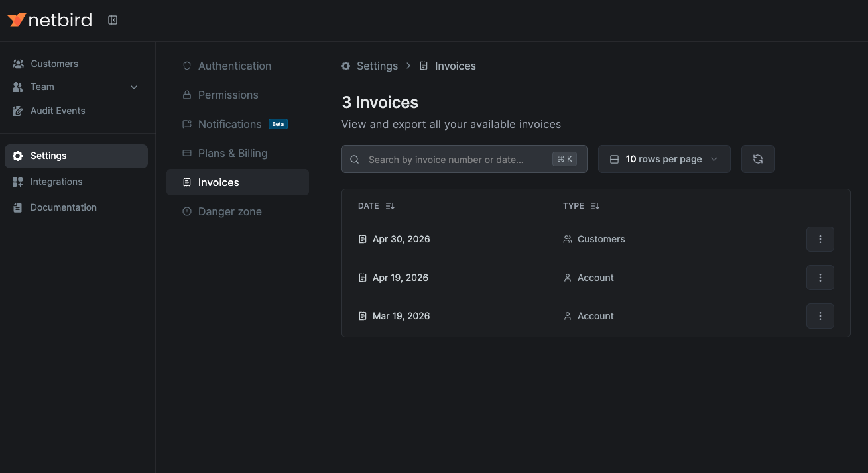Click the Mar 19, 2026 invoice date
Screen dimensions: 868x473
point(401,316)
